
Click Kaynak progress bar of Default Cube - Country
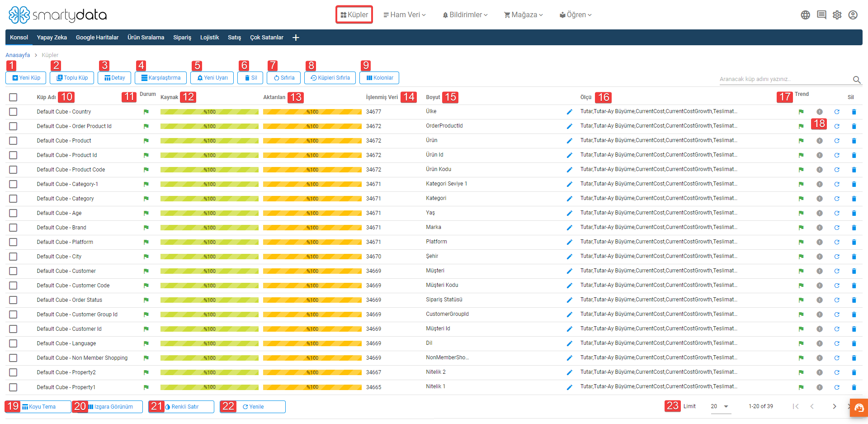209,112
